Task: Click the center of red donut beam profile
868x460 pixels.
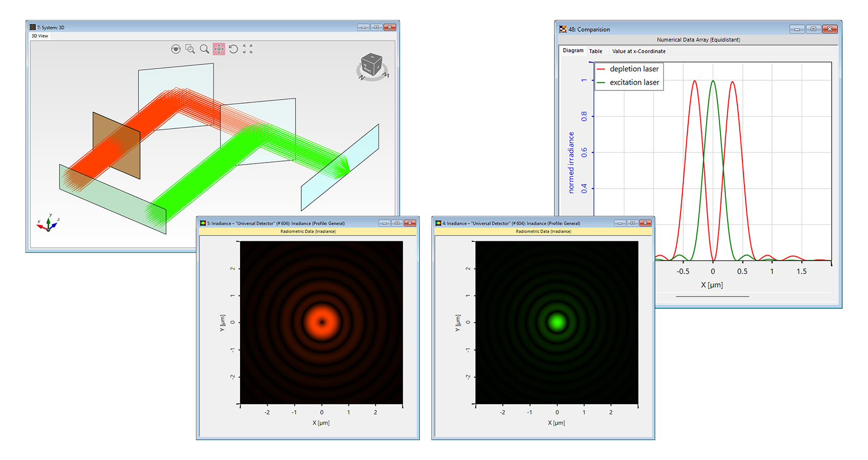Action: (x=322, y=322)
